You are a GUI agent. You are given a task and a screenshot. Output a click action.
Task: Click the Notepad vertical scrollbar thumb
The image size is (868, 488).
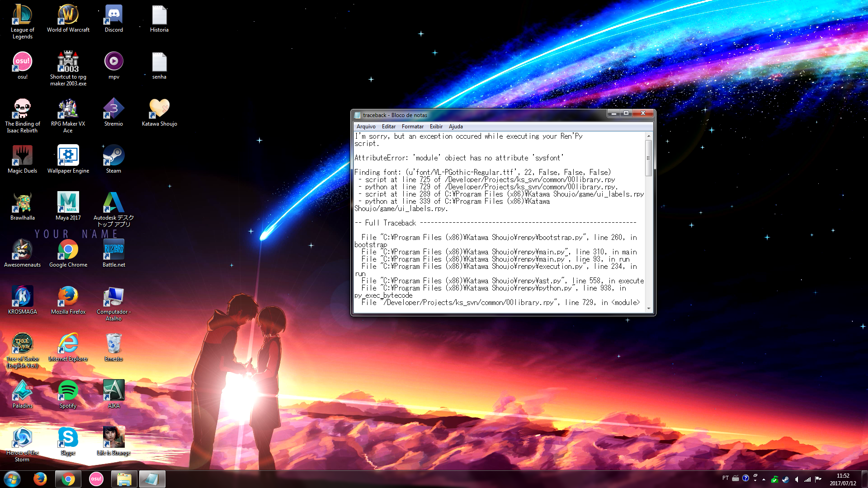click(x=649, y=158)
